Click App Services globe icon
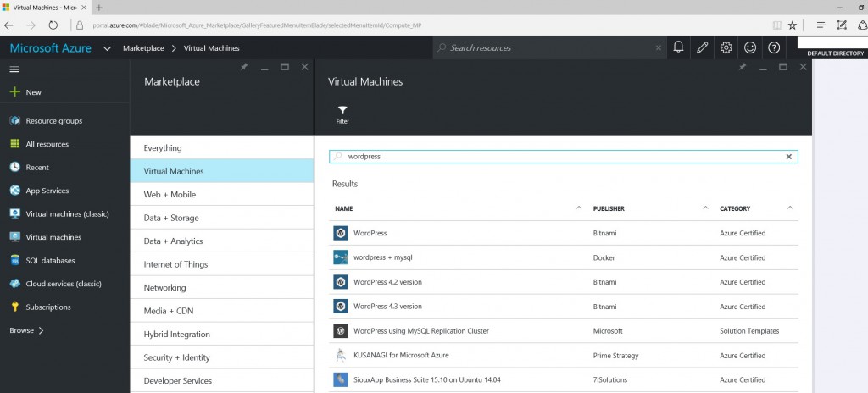Viewport: 868px width, 393px height. tap(15, 191)
